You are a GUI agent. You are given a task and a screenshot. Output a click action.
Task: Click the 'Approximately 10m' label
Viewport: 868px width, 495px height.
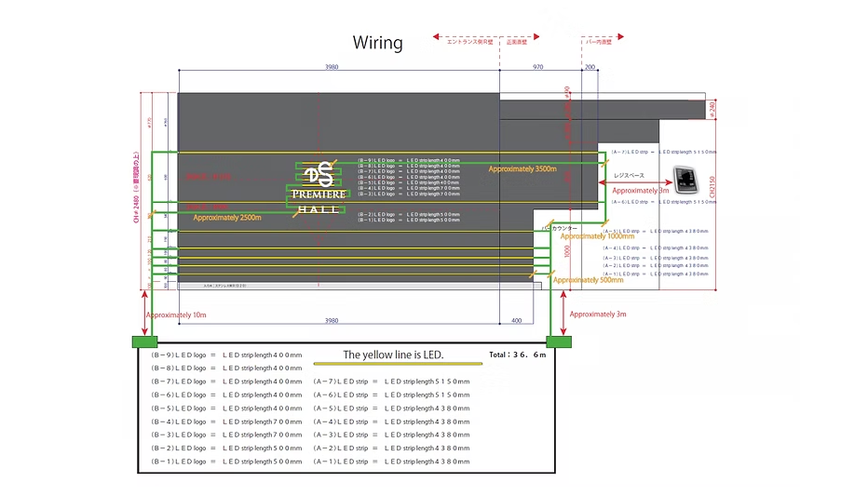[176, 315]
